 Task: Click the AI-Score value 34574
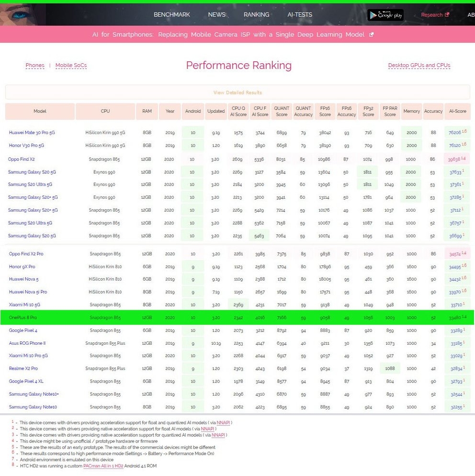[455, 254]
